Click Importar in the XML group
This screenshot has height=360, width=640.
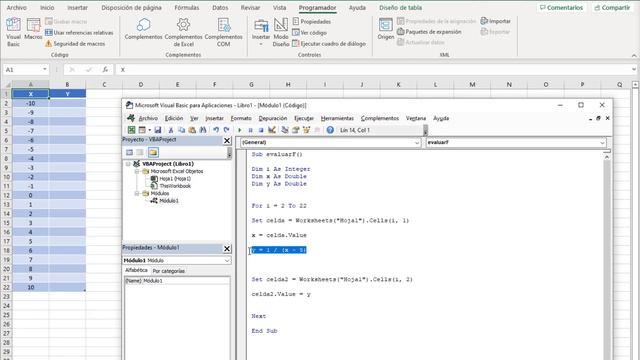tap(496, 21)
